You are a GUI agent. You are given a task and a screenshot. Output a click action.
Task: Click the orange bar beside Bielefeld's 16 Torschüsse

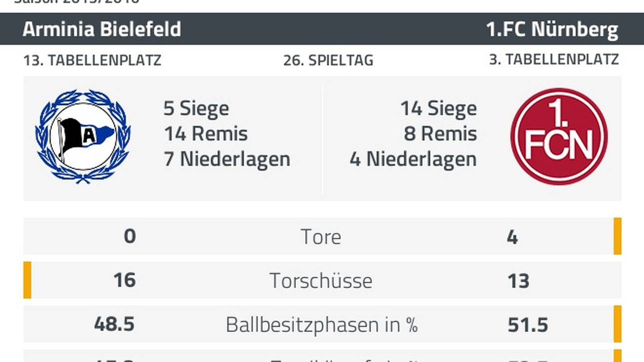click(27, 280)
